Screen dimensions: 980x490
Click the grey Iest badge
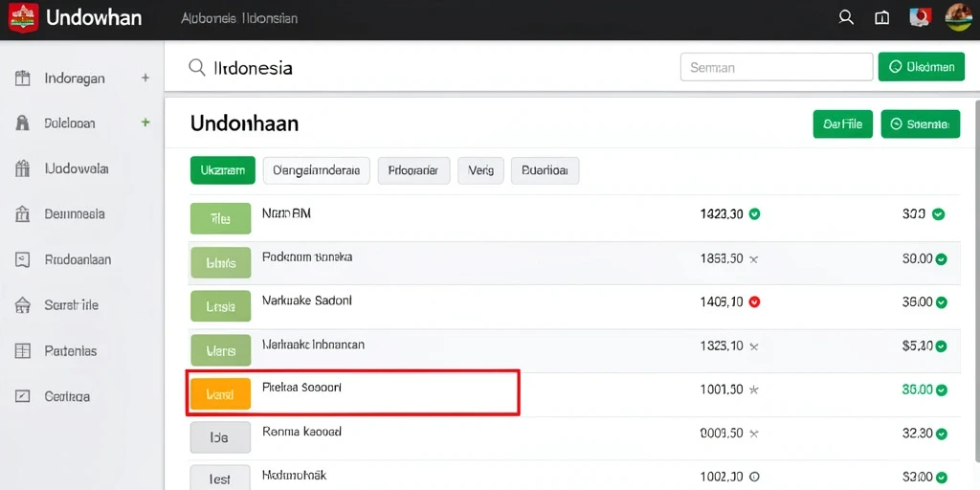click(x=220, y=479)
